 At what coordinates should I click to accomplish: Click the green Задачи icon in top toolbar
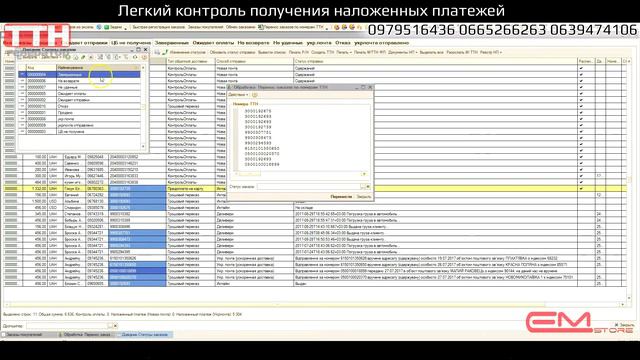click(106, 27)
